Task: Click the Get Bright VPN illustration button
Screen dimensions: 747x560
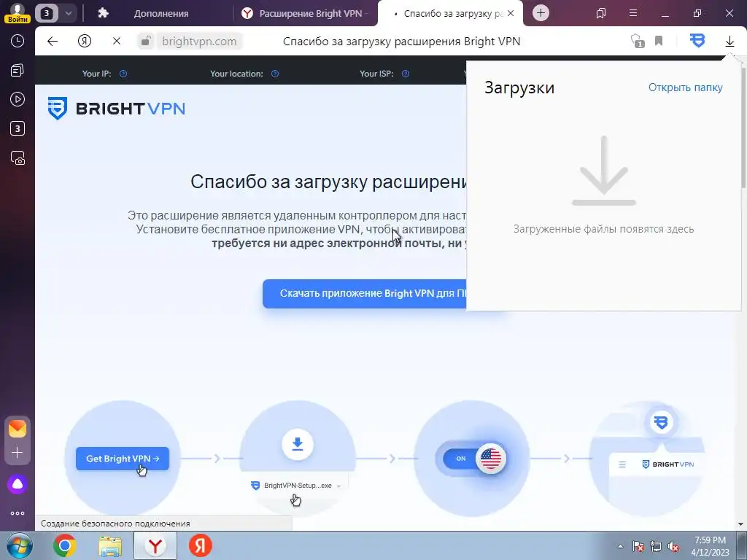Action: tap(123, 459)
